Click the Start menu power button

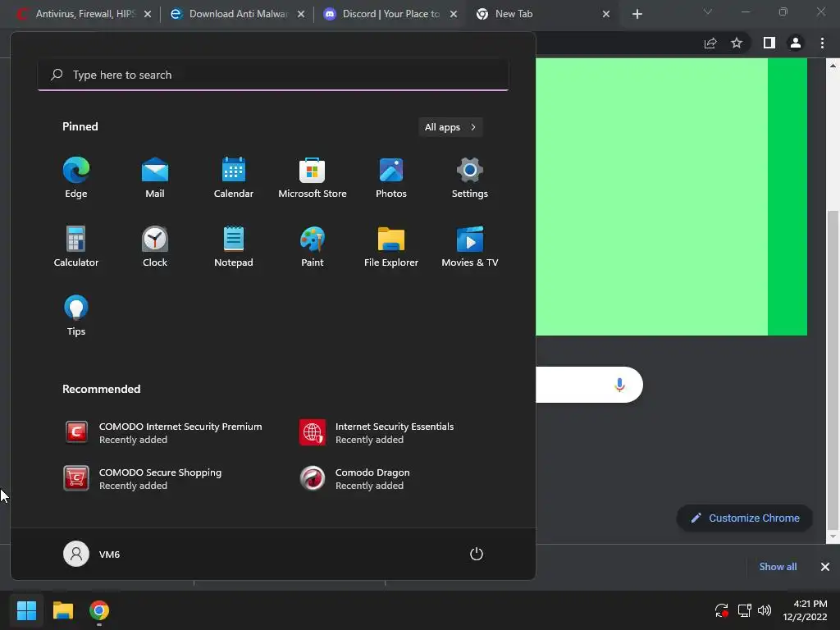click(477, 554)
